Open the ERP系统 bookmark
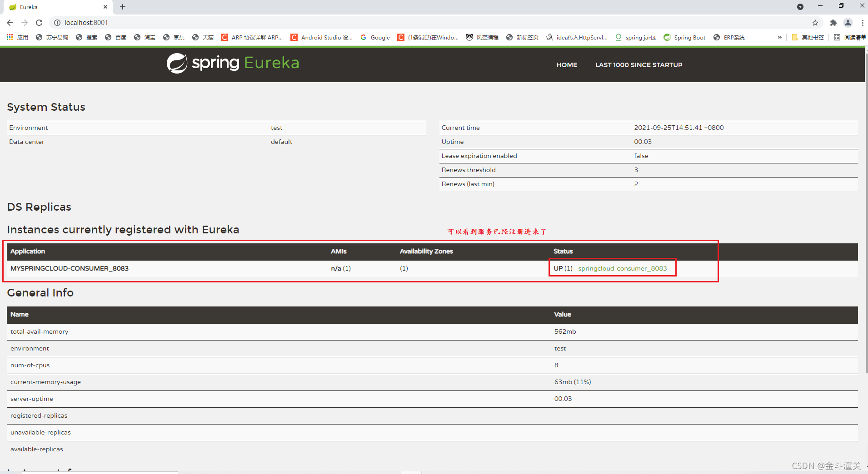This screenshot has width=868, height=474. [x=729, y=37]
